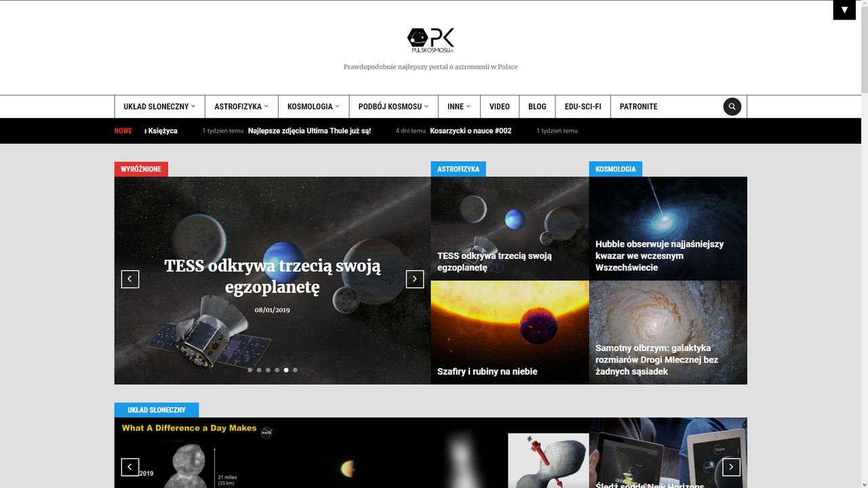Click the tagline about astronomy portal
Image resolution: width=868 pixels, height=488 pixels.
431,67
